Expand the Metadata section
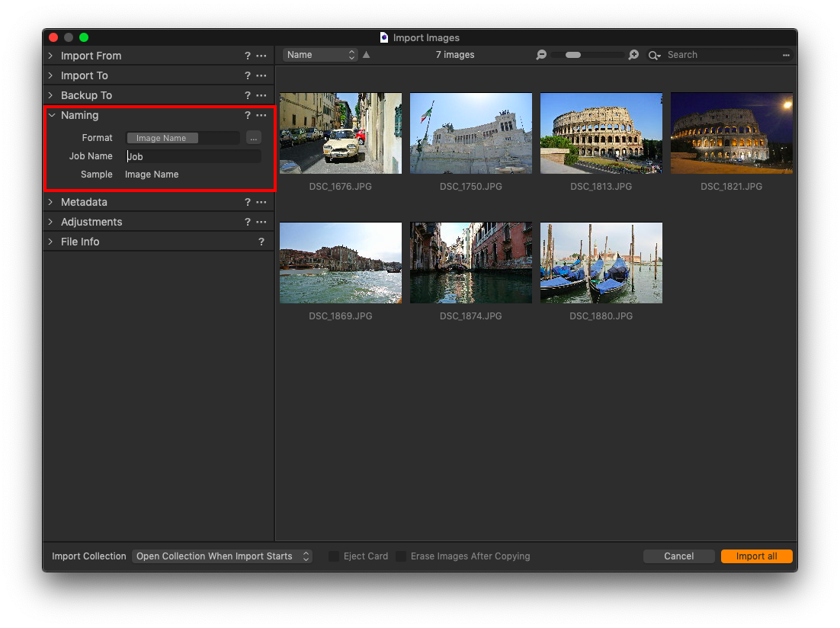 coord(51,202)
